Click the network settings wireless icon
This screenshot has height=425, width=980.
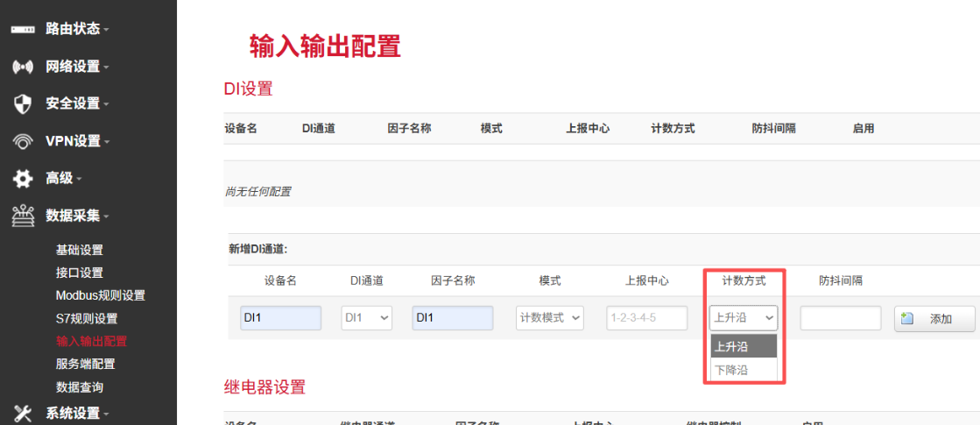[23, 67]
